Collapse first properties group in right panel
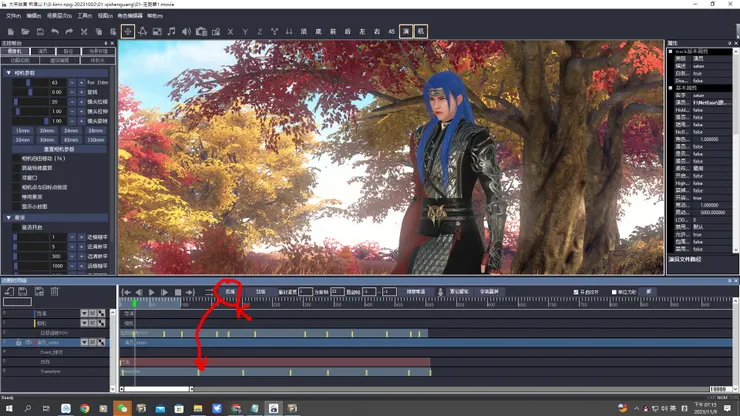Viewport: 740px width, 416px height. point(671,51)
